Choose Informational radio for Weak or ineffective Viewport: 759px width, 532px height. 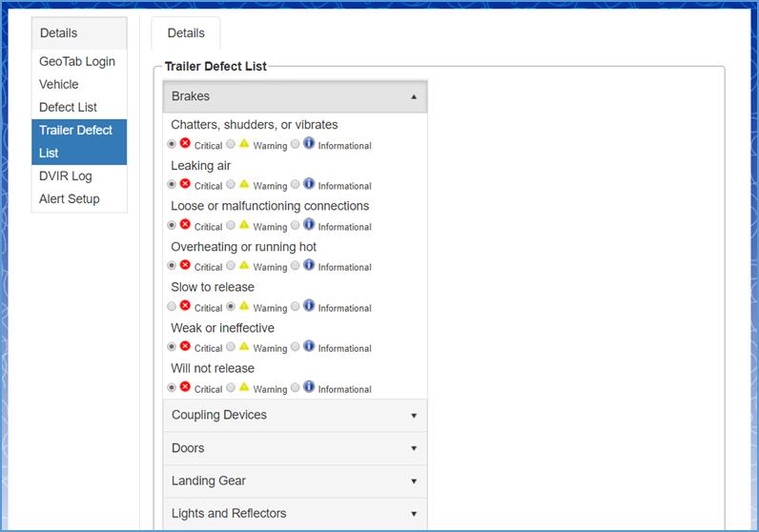point(296,347)
